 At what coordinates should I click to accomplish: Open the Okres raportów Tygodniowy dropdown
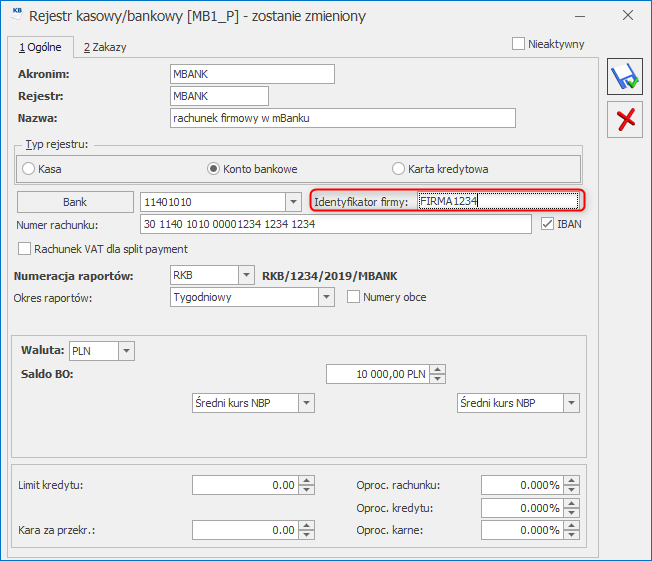point(325,297)
